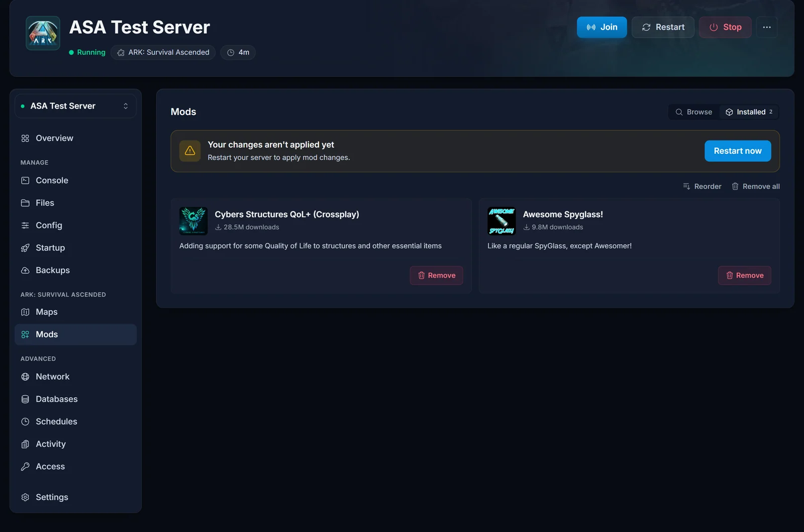
Task: Click the download icon beside 9.8M downloads
Action: pos(527,227)
